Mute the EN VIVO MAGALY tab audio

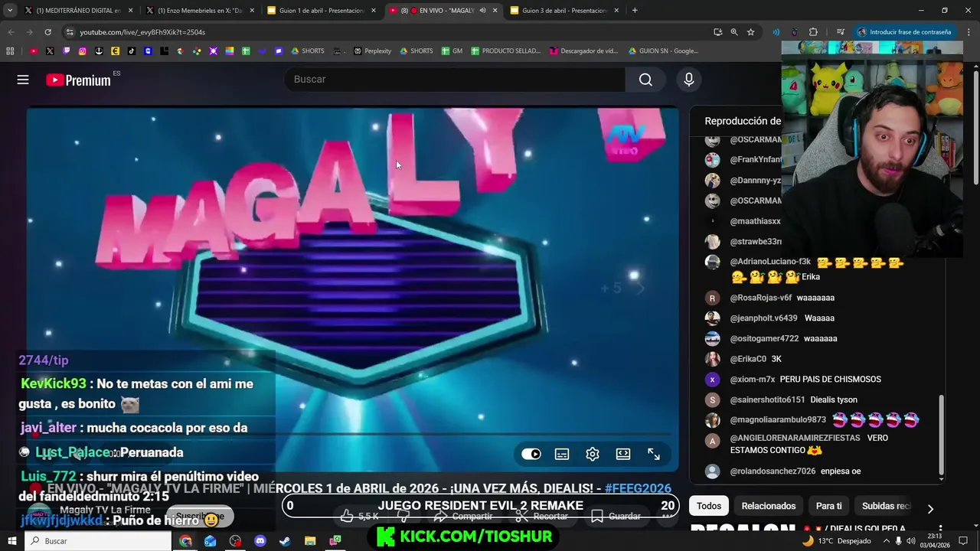[482, 11]
